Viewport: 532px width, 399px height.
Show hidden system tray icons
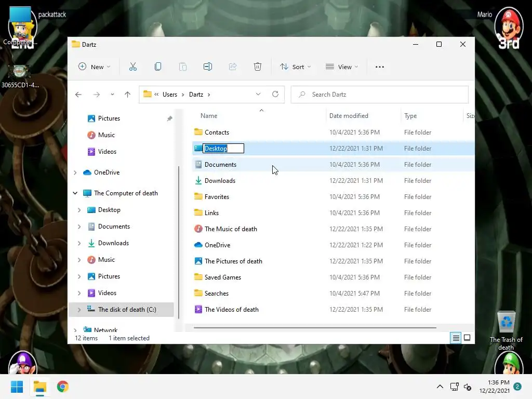(440, 387)
